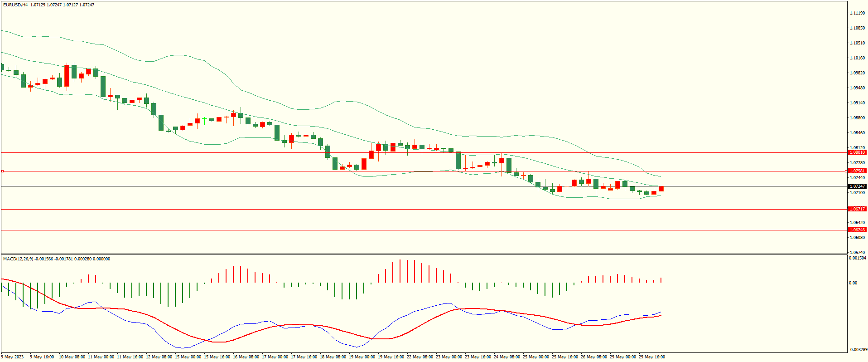The height and width of the screenshot is (362, 868).
Task: Click the 26 May 08:00 time label
Action: [x=594, y=357]
